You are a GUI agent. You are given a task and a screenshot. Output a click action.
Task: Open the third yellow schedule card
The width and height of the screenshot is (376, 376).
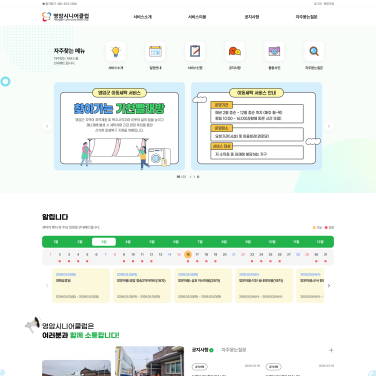203,286
